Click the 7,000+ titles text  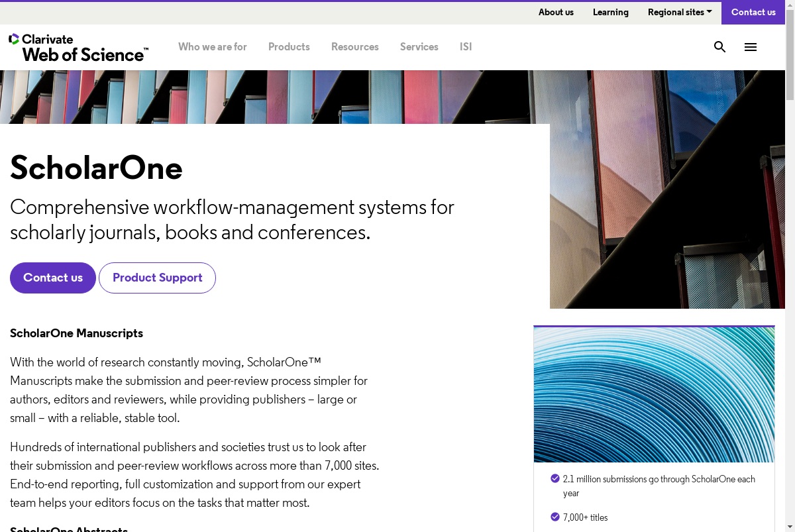click(x=586, y=517)
